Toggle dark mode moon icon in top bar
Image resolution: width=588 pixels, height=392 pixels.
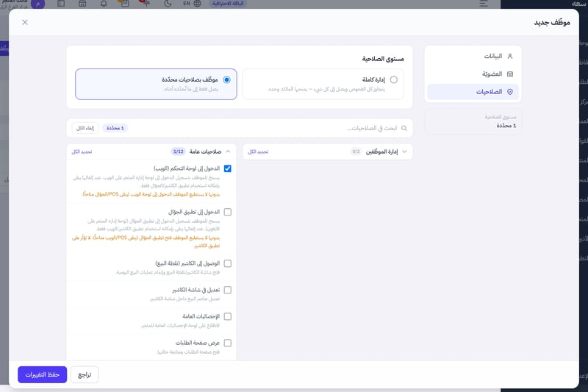[x=168, y=4]
